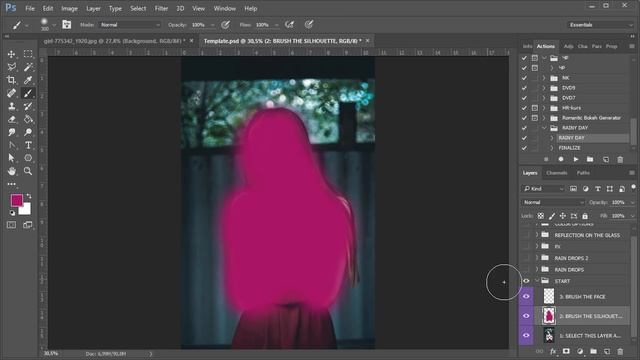The height and width of the screenshot is (360, 640).
Task: Delete action with trash icon in Actions panel
Action: point(620,159)
